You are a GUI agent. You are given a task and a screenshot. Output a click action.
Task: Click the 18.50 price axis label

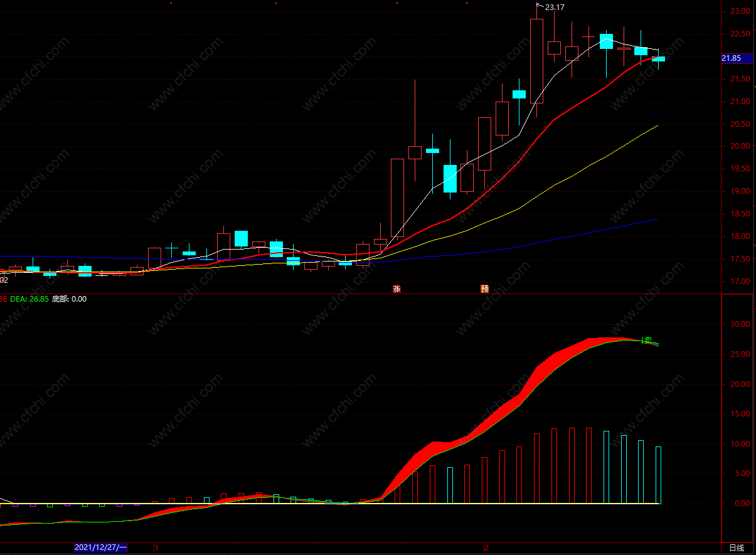pos(740,214)
